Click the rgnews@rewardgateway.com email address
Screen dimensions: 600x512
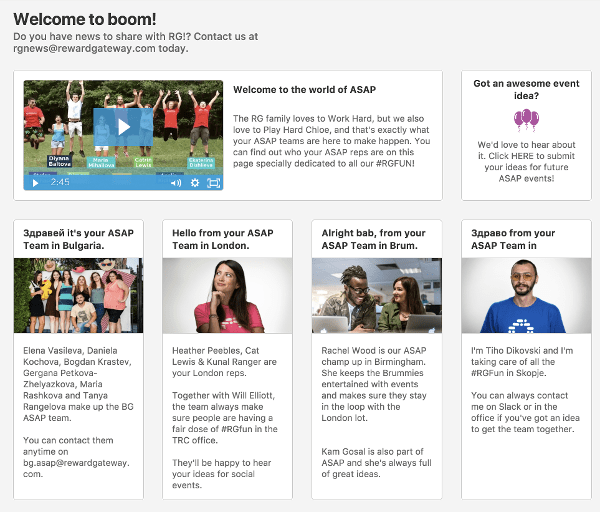84,48
